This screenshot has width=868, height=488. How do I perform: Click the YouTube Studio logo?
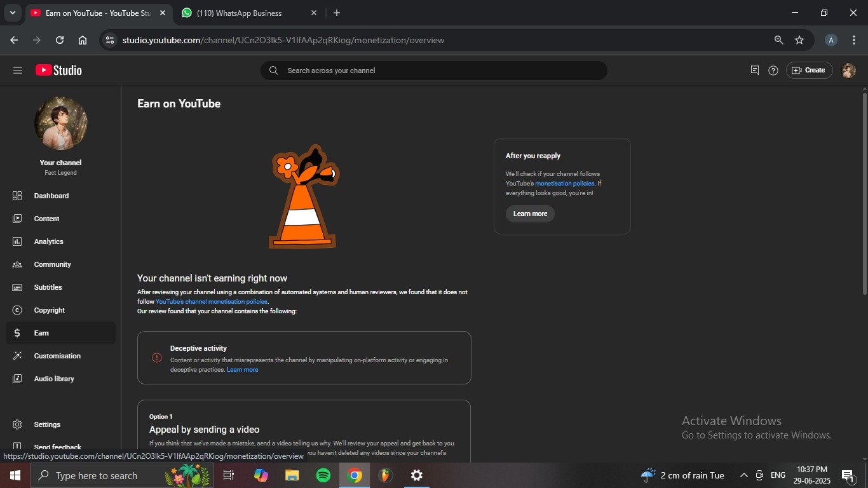coord(58,71)
